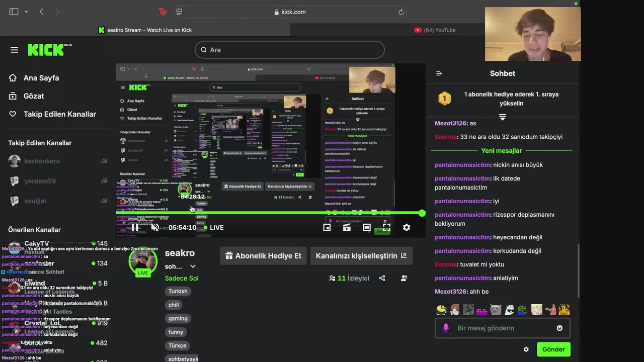Select the funny tag
The height and width of the screenshot is (362, 644).
176,332
